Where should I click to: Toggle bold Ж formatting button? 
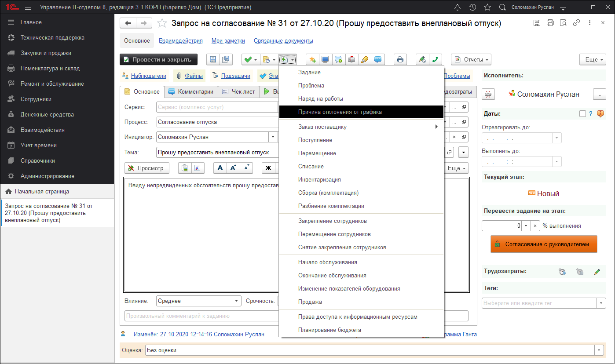point(268,168)
